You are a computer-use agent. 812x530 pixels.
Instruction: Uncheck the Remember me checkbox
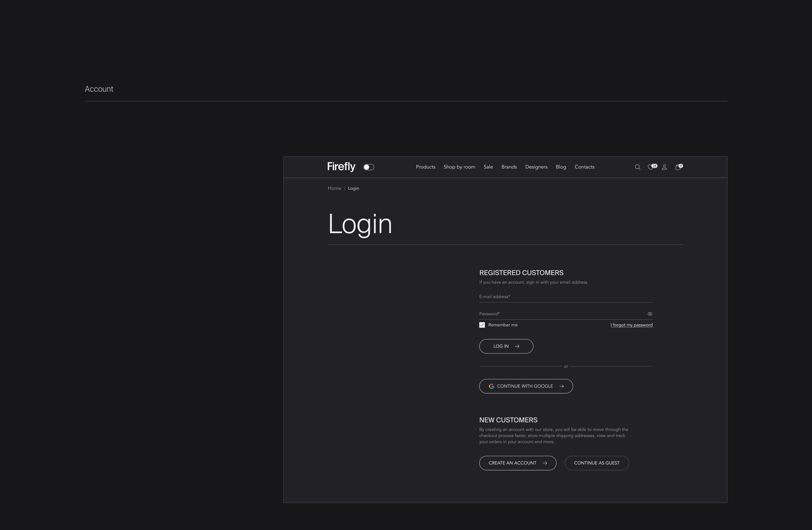(482, 325)
